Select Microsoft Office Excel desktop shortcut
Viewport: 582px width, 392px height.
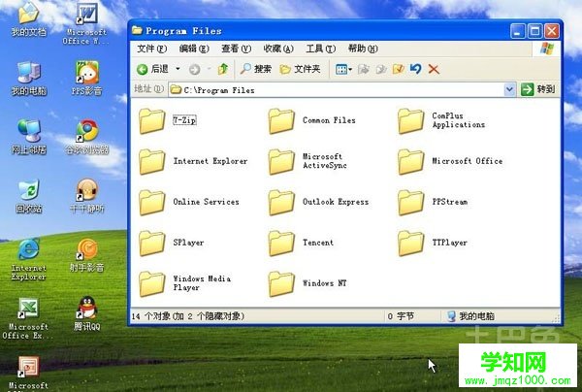coord(28,318)
